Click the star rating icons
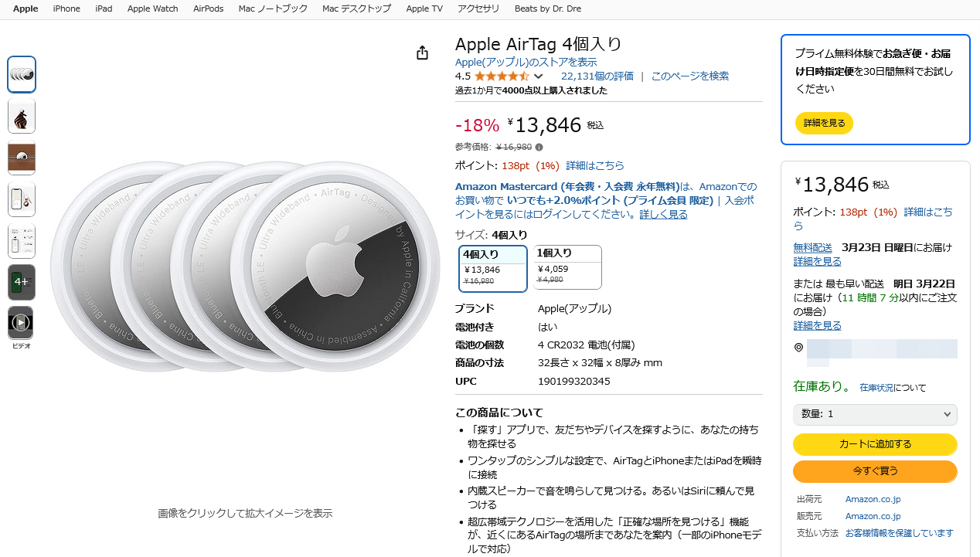Image resolution: width=980 pixels, height=557 pixels. [x=502, y=76]
